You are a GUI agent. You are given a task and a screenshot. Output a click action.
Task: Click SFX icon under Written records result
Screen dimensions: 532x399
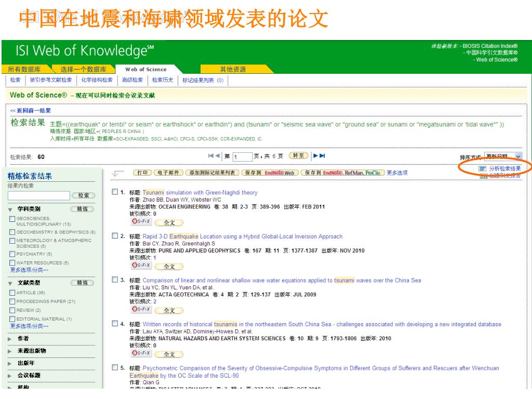(x=141, y=353)
